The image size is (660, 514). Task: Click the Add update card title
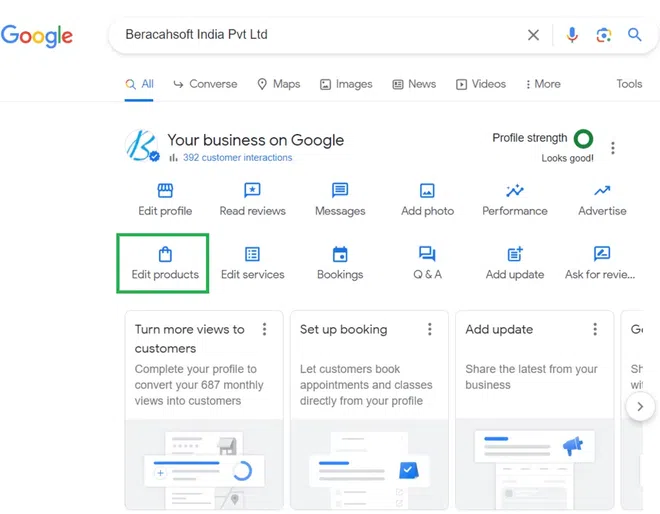pos(499,329)
